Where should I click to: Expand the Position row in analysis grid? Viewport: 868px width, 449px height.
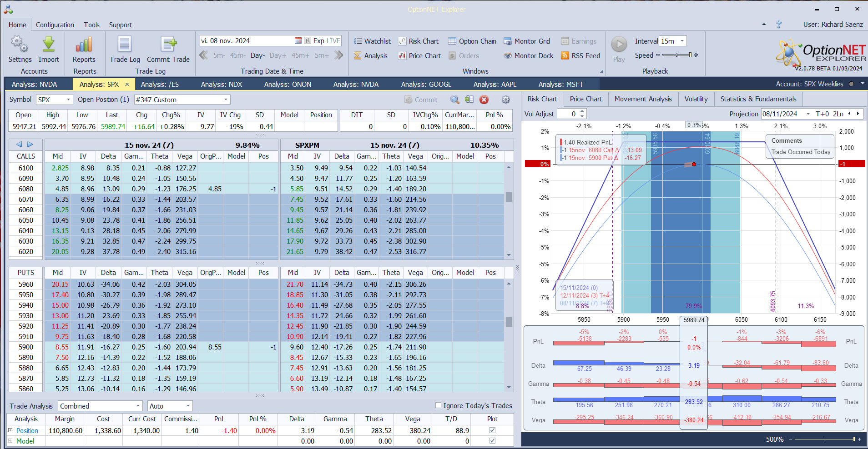pos(10,430)
